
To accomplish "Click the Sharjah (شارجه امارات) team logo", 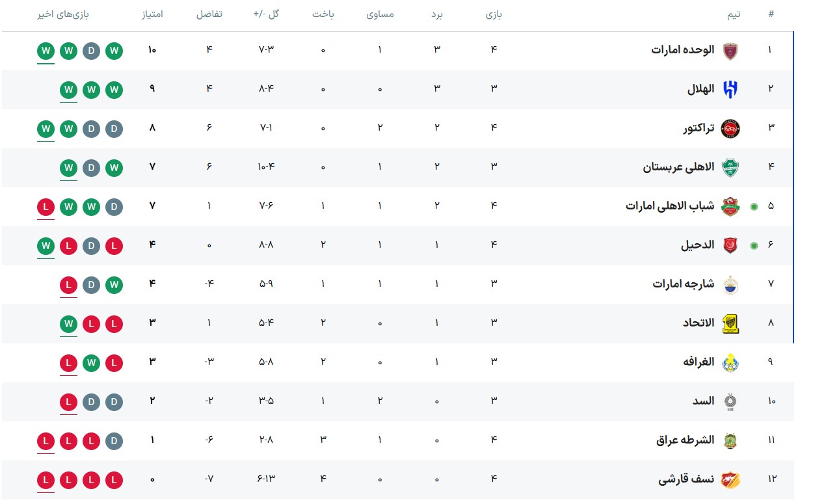I will pyautogui.click(x=731, y=284).
